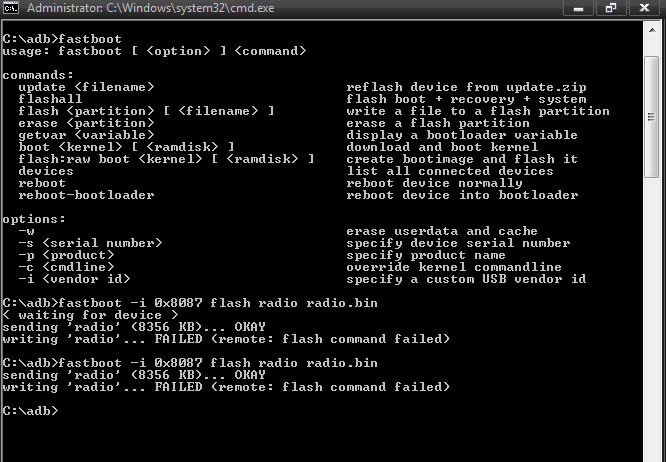Close the Administrator cmd.exe window
Viewport: 666px width, 462px height.
[x=644, y=8]
